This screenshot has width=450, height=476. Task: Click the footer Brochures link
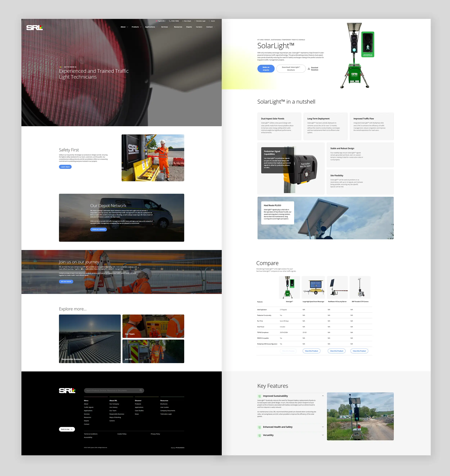pyautogui.click(x=164, y=404)
